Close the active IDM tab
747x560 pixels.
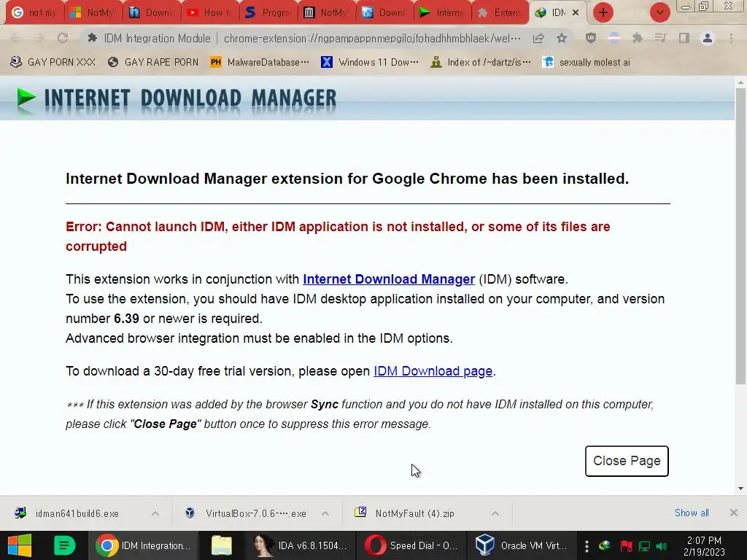(576, 12)
